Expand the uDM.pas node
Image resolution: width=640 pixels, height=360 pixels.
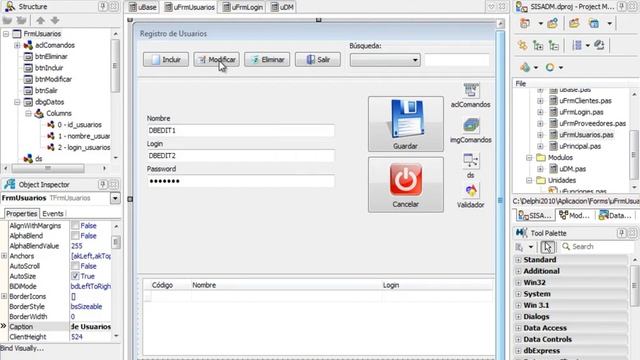click(x=540, y=169)
